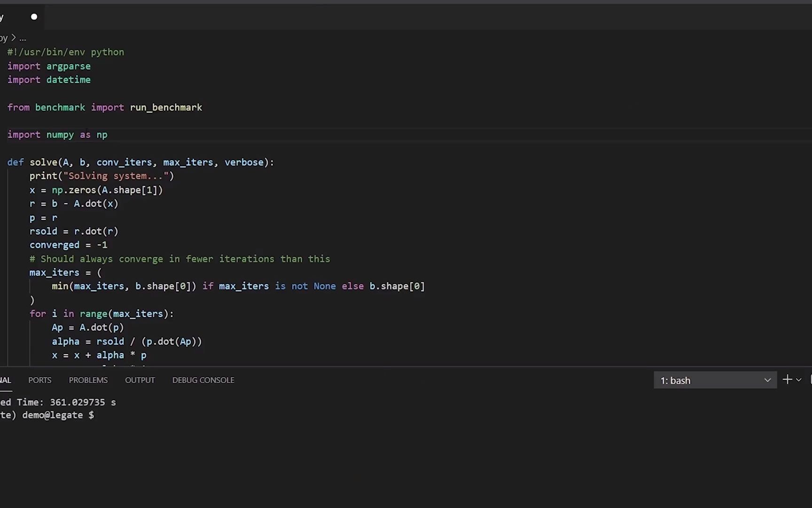Screen dimensions: 812x508
Task: Open the OUTPUT panel tab
Action: point(140,380)
